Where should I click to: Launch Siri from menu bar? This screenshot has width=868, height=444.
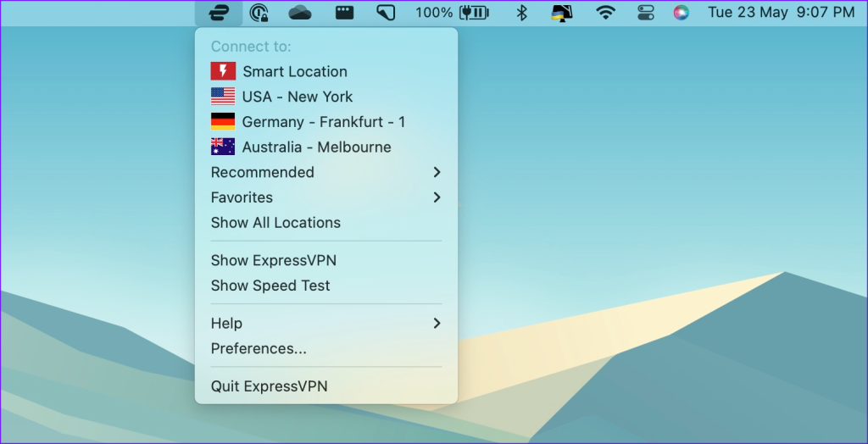coord(681,13)
